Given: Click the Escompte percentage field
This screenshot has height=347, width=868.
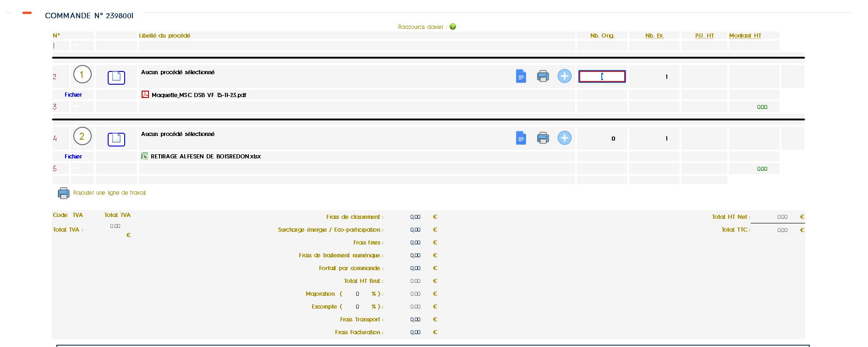Looking at the screenshot, I should click(x=357, y=307).
